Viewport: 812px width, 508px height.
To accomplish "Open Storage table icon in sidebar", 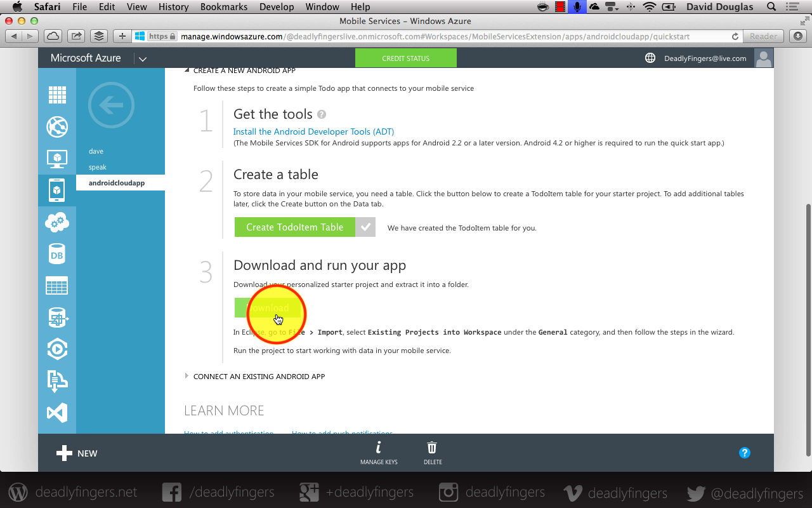I will tap(57, 286).
